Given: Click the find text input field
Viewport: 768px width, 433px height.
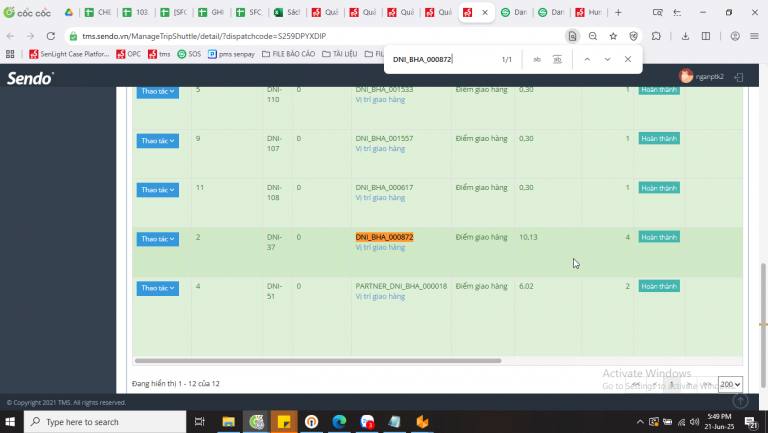Looking at the screenshot, I should click(x=443, y=59).
